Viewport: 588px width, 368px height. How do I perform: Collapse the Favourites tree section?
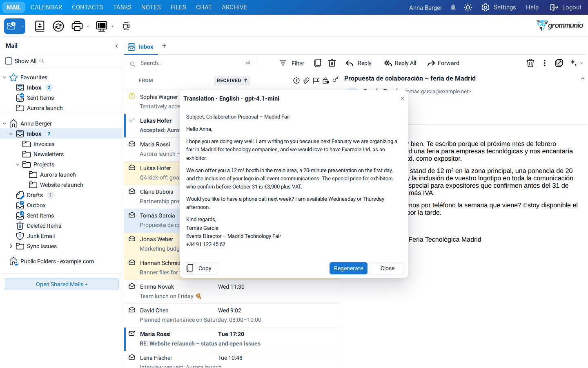[x=4, y=77]
